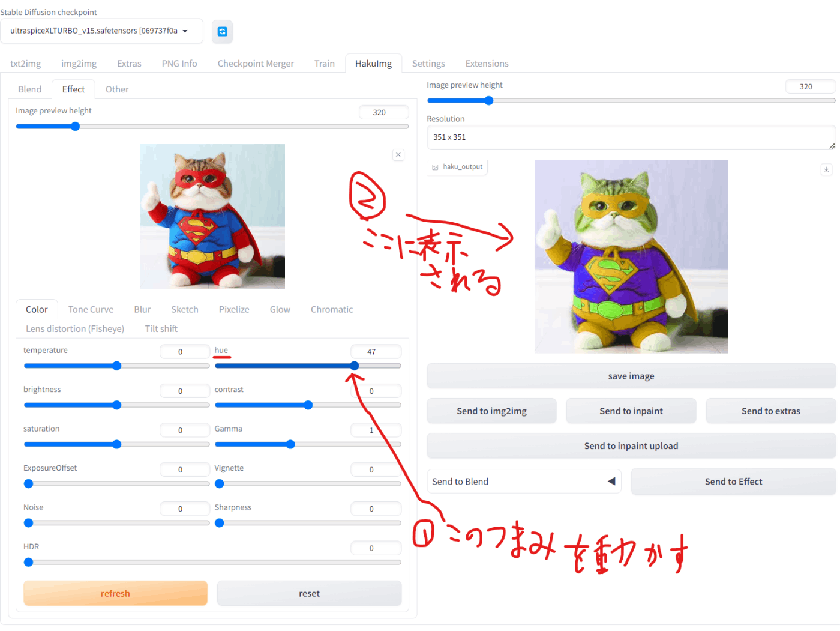Click left panel Image preview height slider
840x631 pixels.
click(212, 127)
